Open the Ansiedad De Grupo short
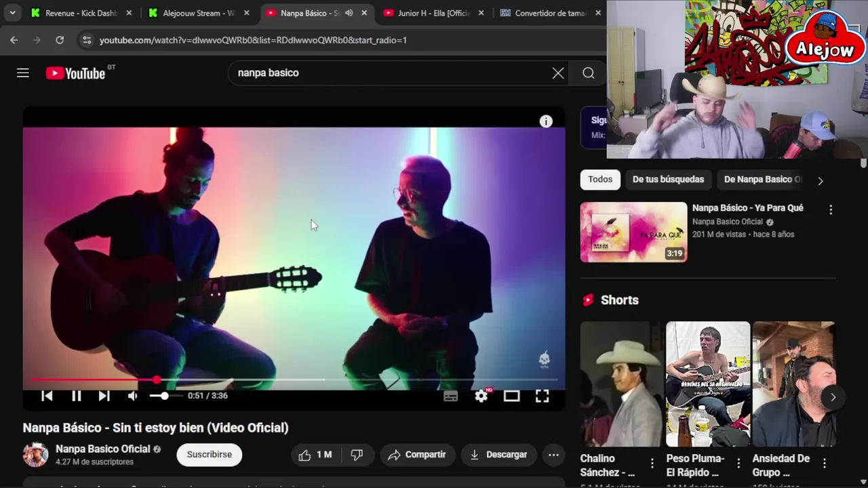The width and height of the screenshot is (868, 488). point(793,384)
